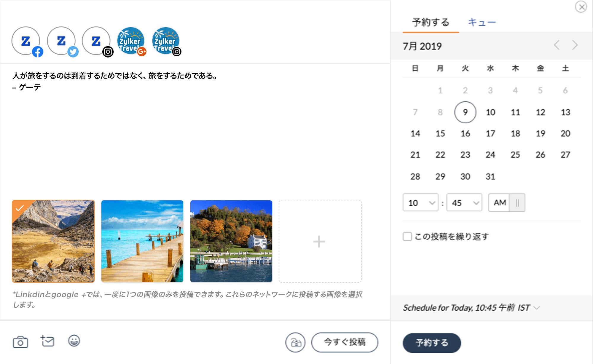
Task: Choose date 14 in the calendar
Action: click(415, 134)
